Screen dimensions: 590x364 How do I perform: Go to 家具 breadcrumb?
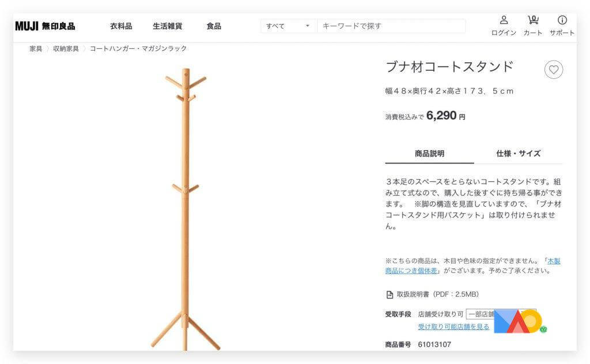coord(36,48)
